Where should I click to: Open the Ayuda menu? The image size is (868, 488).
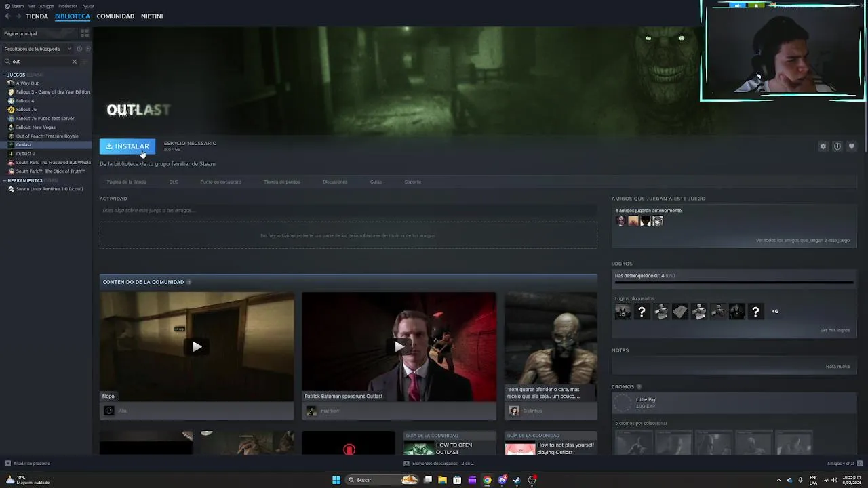coord(88,6)
